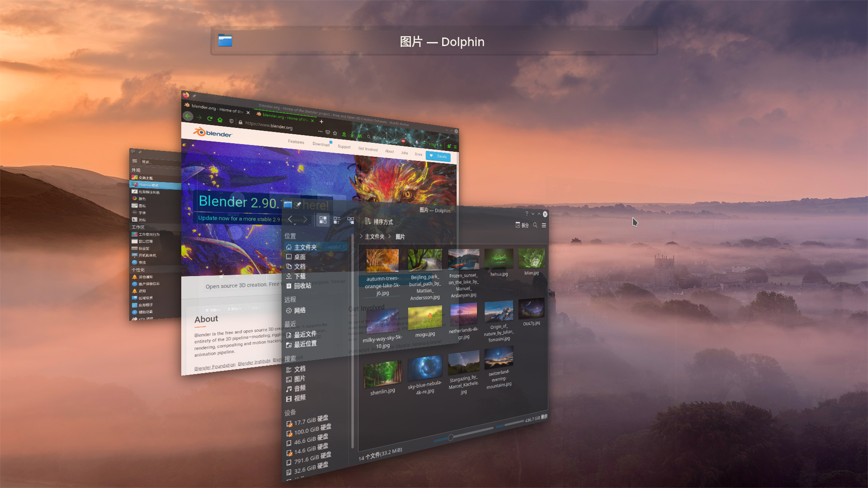Switch Dolphin to compact view mode
The width and height of the screenshot is (868, 488).
(337, 221)
